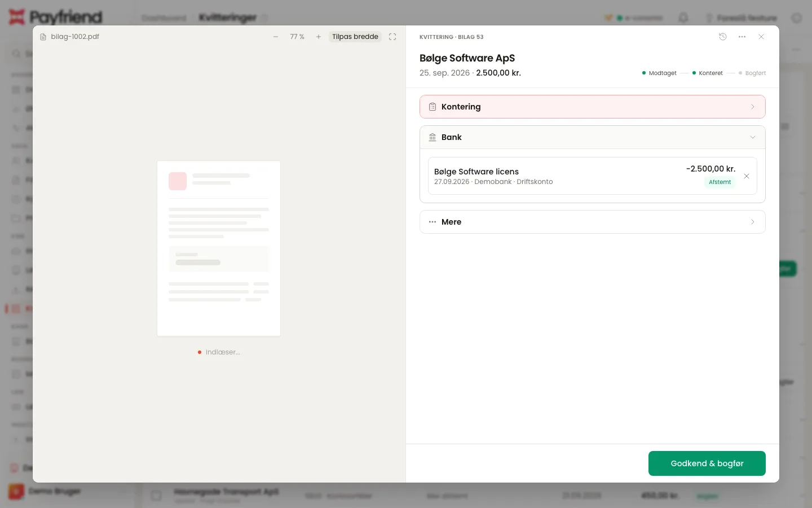Close the receipt detail dialog
Screen dimensions: 812x508
761,37
